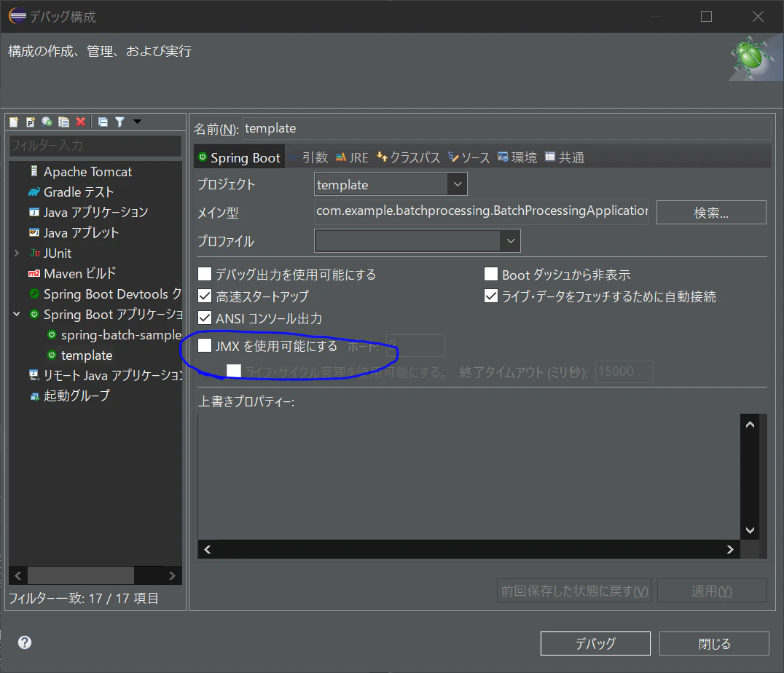This screenshot has height=673, width=784.
Task: Click the 検索... button
Action: click(x=711, y=213)
